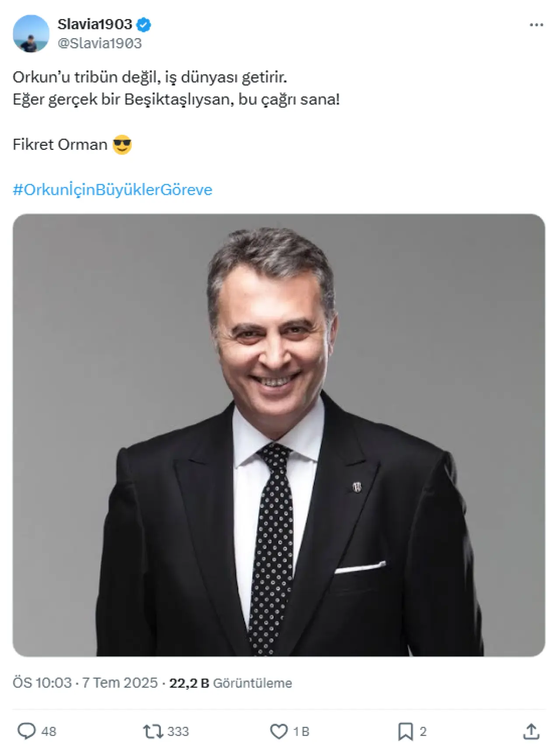
Task: Click the share upload icon
Action: coord(531,731)
